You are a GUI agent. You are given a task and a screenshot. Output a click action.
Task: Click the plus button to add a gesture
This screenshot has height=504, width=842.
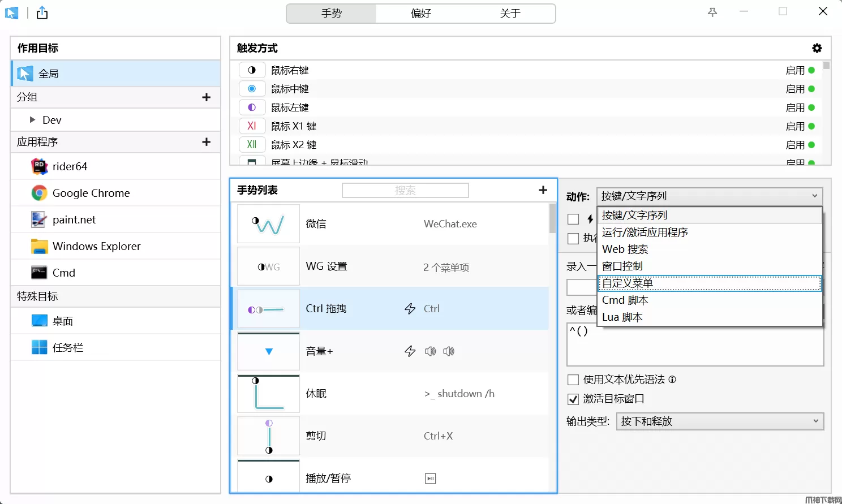pos(543,190)
